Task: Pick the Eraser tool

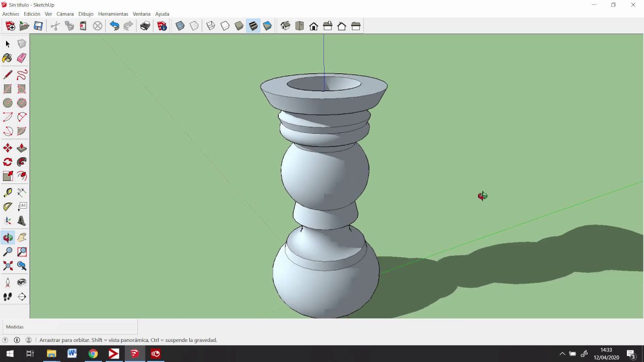Action: 22,58
